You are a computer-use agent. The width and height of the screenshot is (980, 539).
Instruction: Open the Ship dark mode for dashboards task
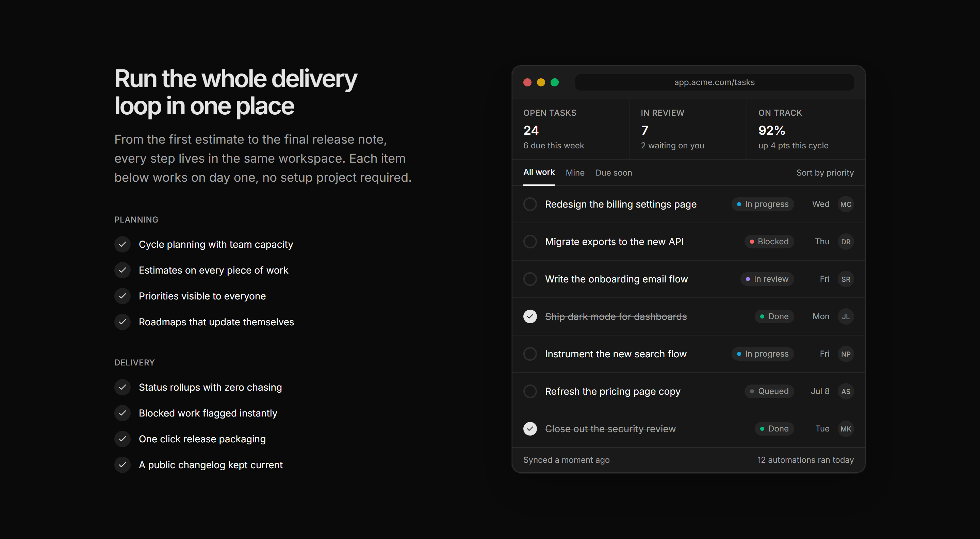click(616, 316)
